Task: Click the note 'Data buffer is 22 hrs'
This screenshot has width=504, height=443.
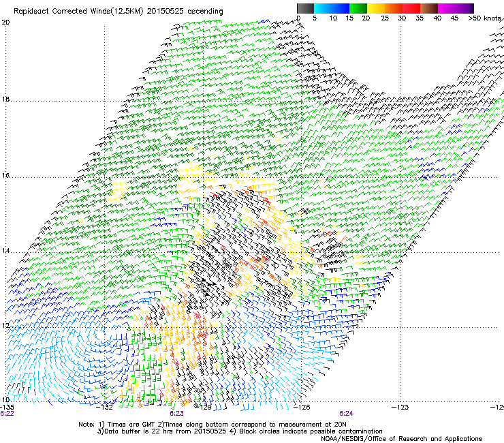Action: click(x=140, y=431)
